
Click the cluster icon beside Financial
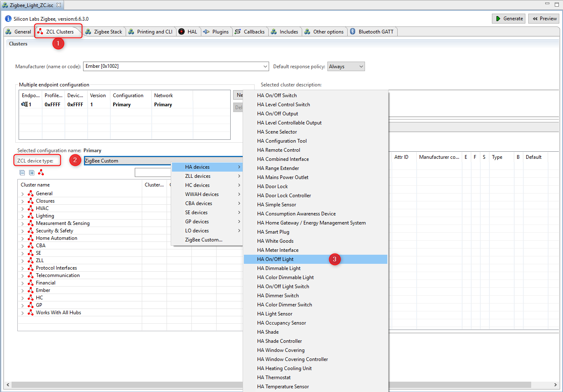pos(31,283)
